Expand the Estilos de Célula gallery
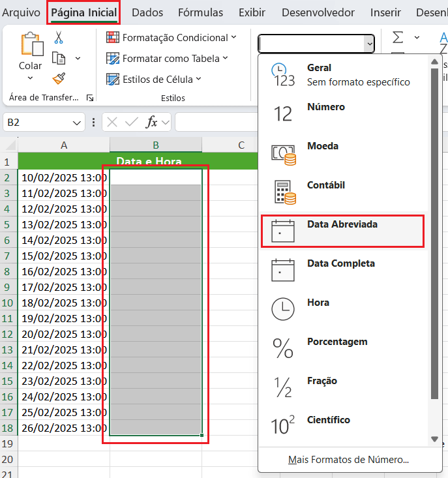Image resolution: width=448 pixels, height=478 pixels. [x=154, y=80]
